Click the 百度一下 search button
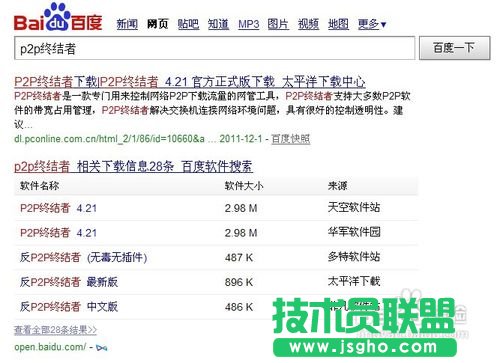The height and width of the screenshot is (363, 500). pos(455,48)
